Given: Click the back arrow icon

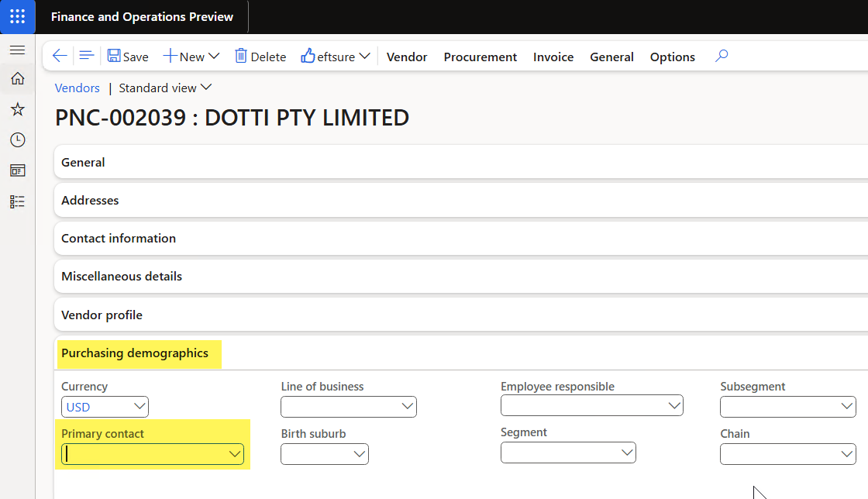Looking at the screenshot, I should coord(59,56).
